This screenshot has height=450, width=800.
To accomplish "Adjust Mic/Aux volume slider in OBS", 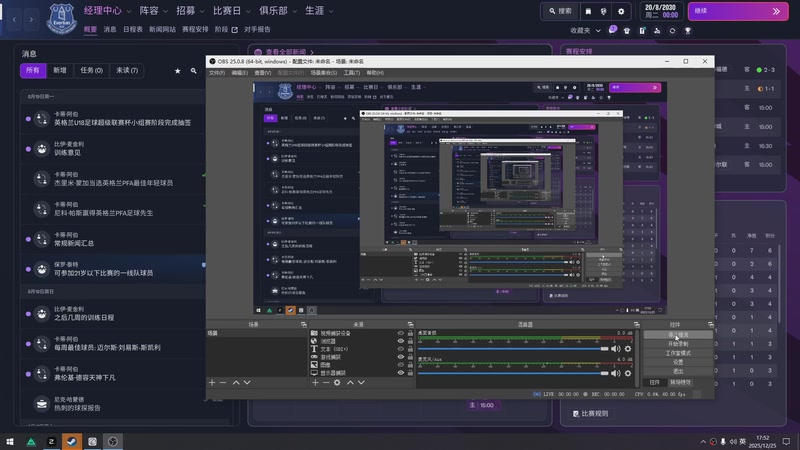I will (x=513, y=373).
